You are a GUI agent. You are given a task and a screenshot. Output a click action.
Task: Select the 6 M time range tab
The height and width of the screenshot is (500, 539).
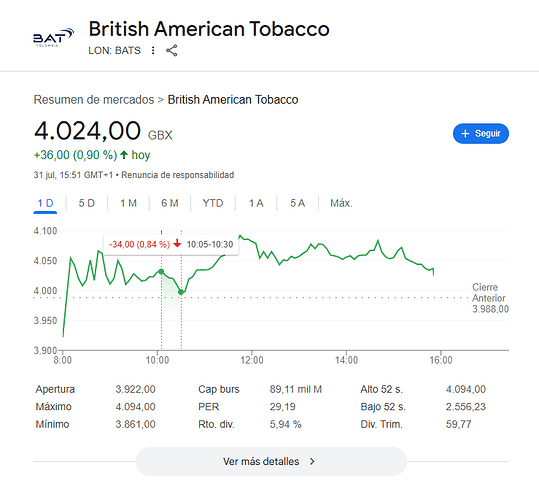[170, 203]
